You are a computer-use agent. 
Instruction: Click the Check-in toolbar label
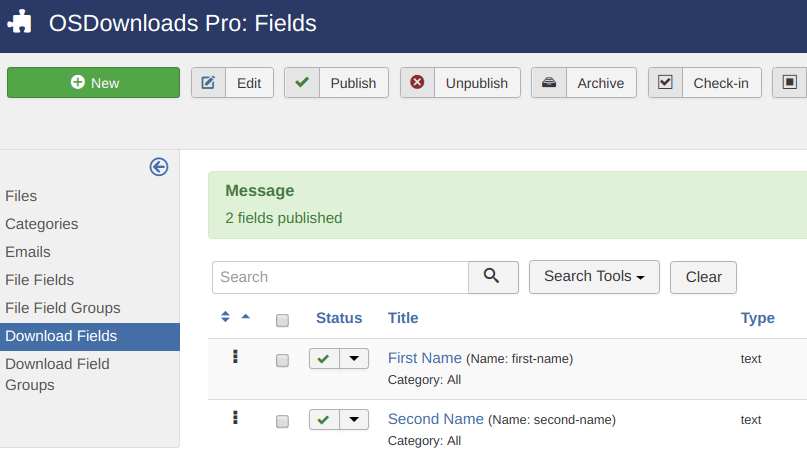click(x=721, y=83)
